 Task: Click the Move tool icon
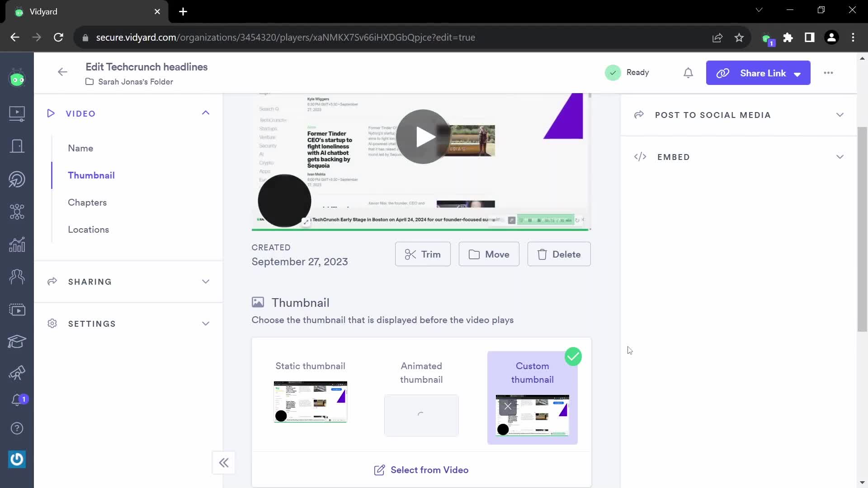[x=475, y=254]
